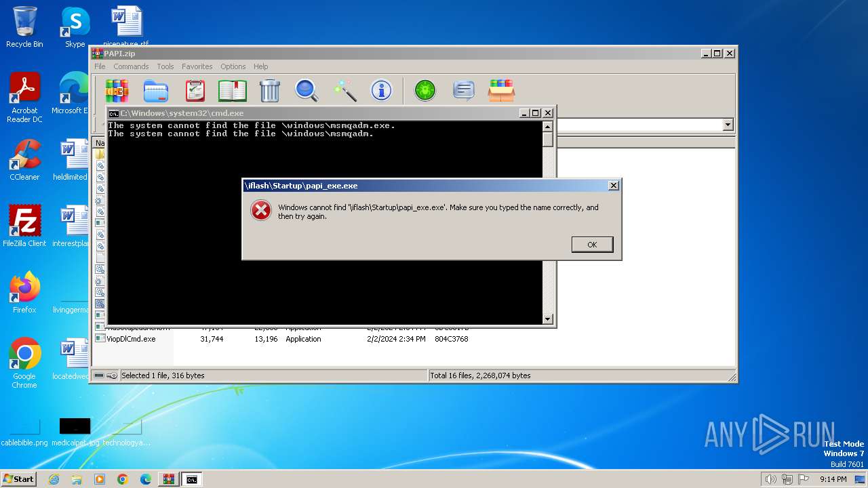Open Windows Explorer from the taskbar
Viewport: 868px width, 488px height.
pos(77,479)
